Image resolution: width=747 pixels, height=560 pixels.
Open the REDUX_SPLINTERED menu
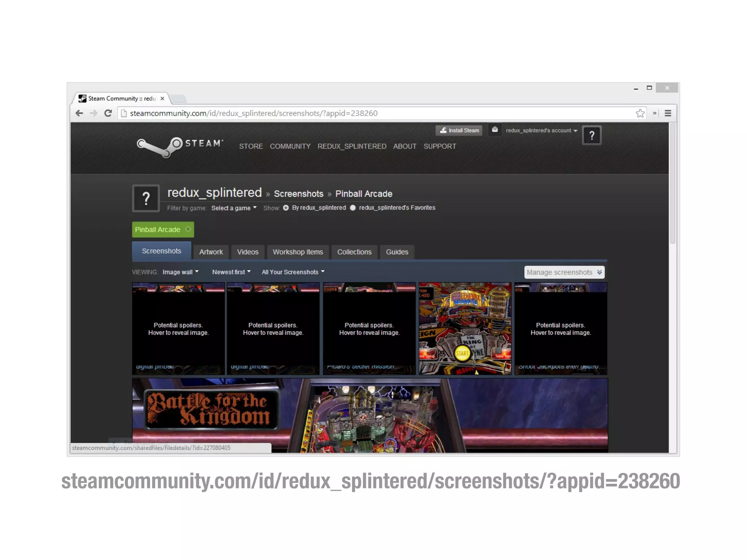pos(352,146)
